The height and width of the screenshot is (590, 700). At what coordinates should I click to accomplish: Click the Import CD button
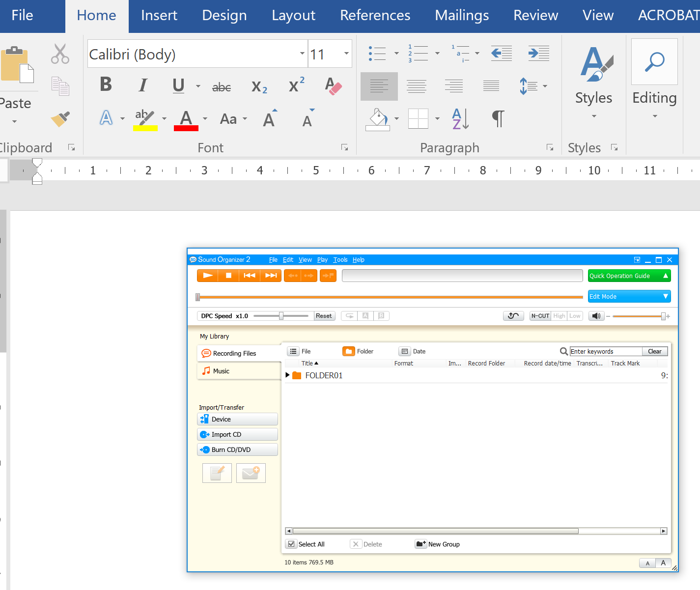click(237, 434)
